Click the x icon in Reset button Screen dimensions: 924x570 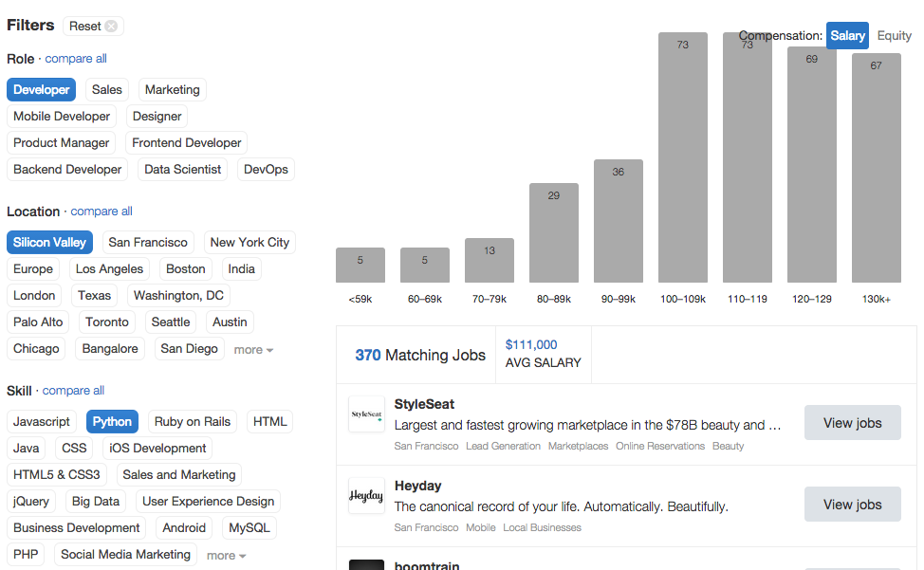[x=112, y=27]
